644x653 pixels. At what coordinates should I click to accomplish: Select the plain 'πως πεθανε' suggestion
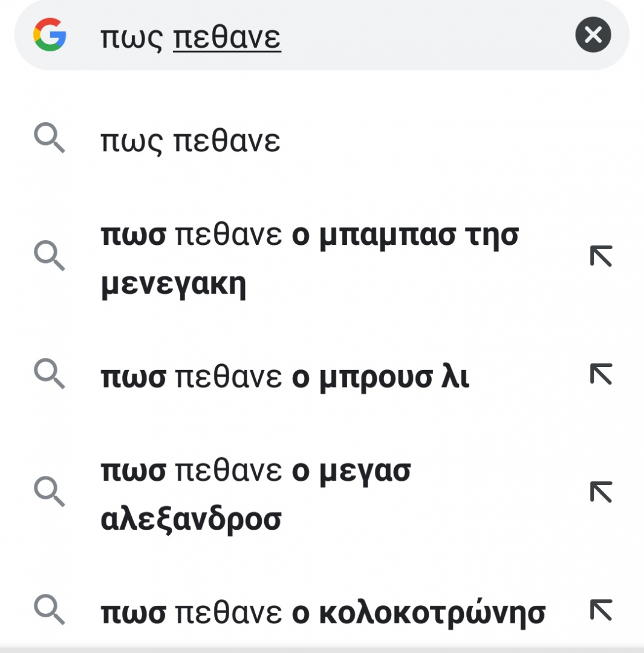pyautogui.click(x=190, y=141)
